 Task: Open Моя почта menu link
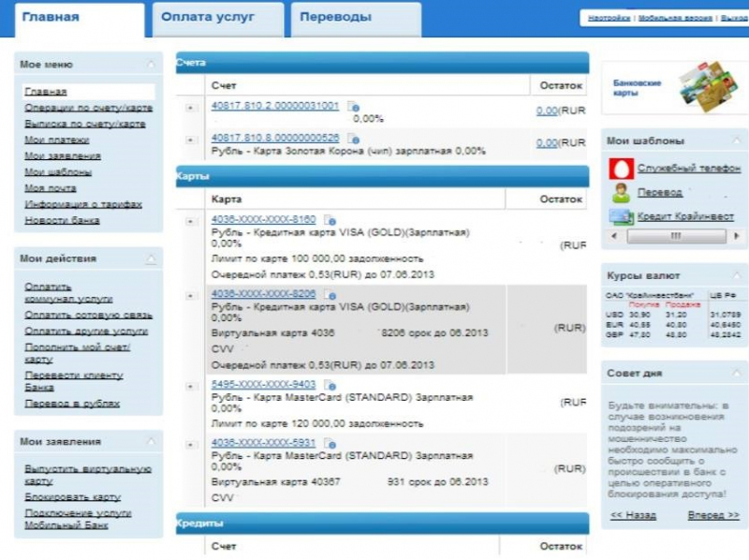coord(51,188)
